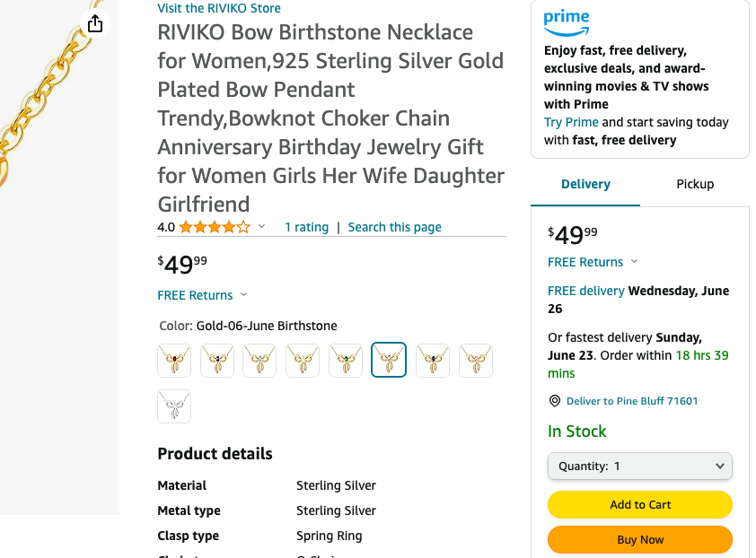Click the location pin delivery icon
Screen dimensions: 756x558
point(555,401)
